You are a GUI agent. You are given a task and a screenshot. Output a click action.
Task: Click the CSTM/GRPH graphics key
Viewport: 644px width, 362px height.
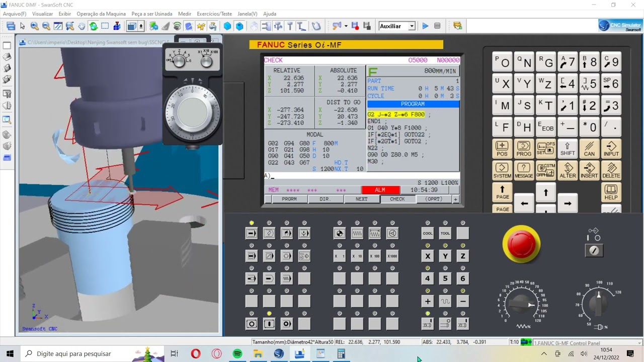[x=545, y=171]
